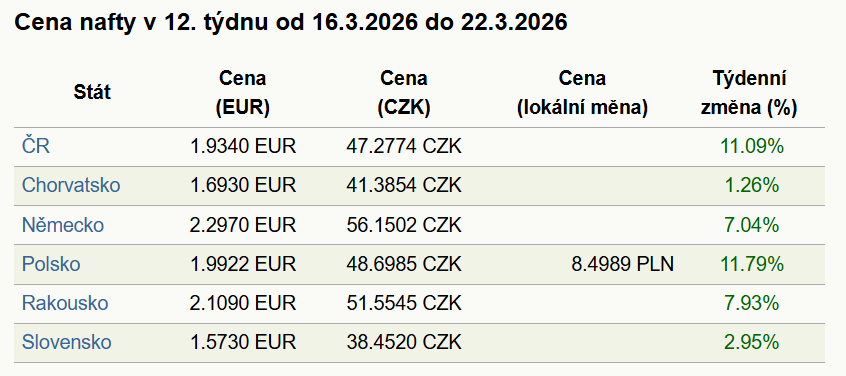Image resolution: width=846 pixels, height=376 pixels.
Task: Open the Rakousko country link
Action: click(x=65, y=303)
